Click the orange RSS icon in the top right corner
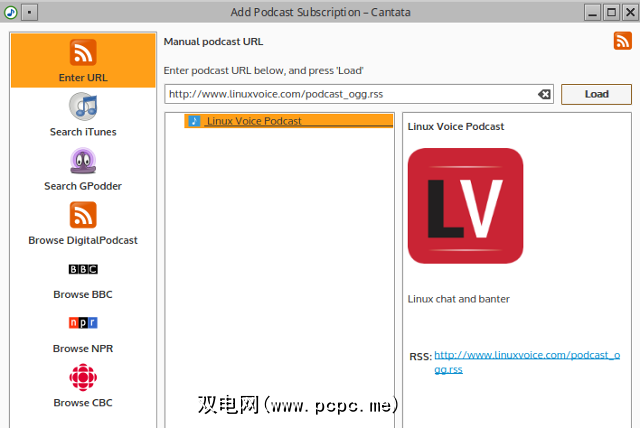640x428 pixels. coord(622,41)
